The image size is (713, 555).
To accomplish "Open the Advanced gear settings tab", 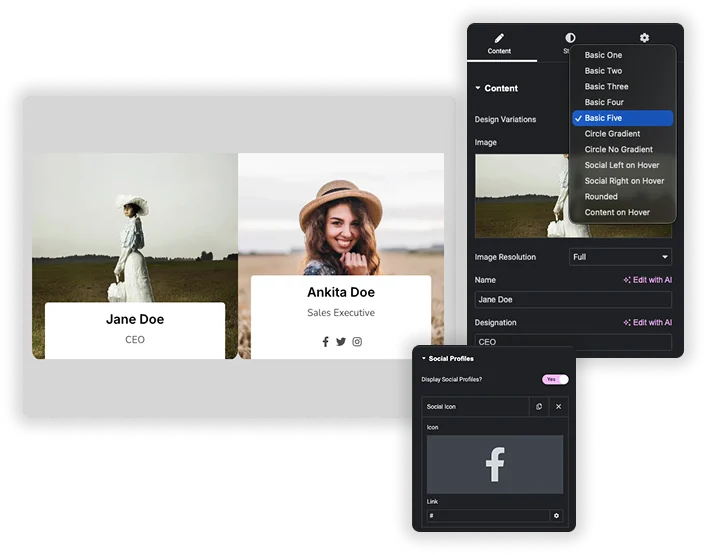I will pyautogui.click(x=644, y=38).
